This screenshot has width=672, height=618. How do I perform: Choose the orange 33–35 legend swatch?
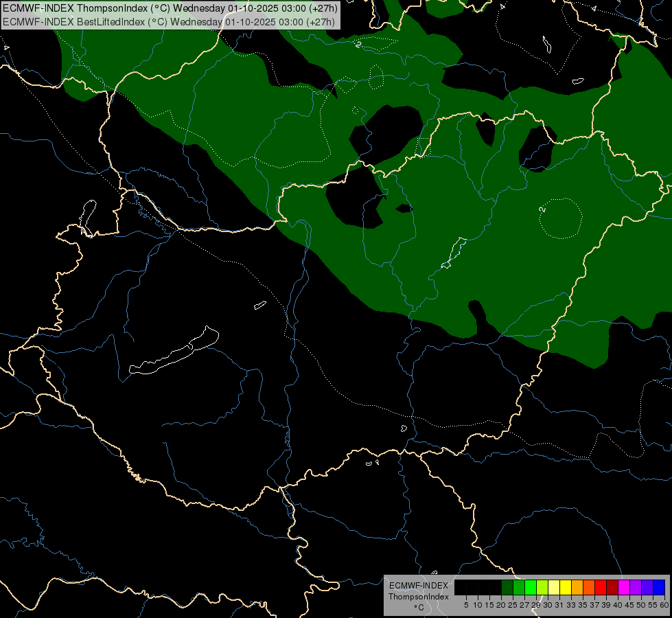pyautogui.click(x=577, y=587)
